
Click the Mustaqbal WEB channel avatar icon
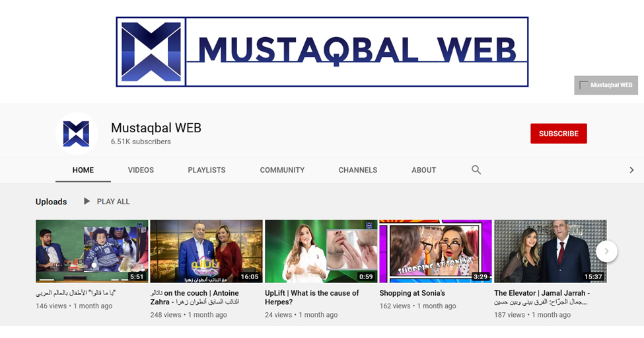click(77, 134)
